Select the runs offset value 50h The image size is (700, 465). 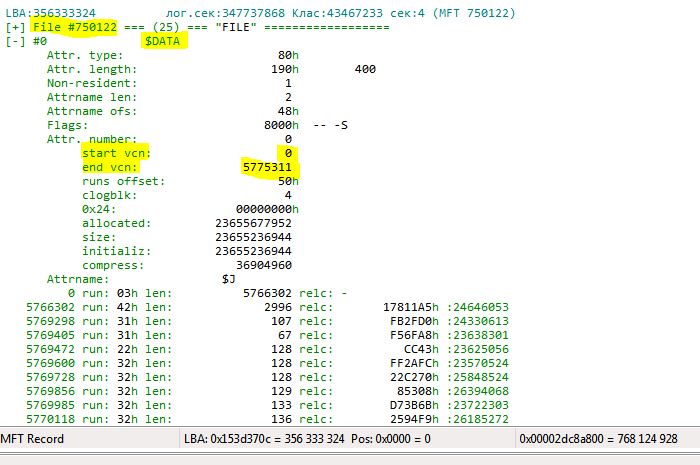coord(288,181)
